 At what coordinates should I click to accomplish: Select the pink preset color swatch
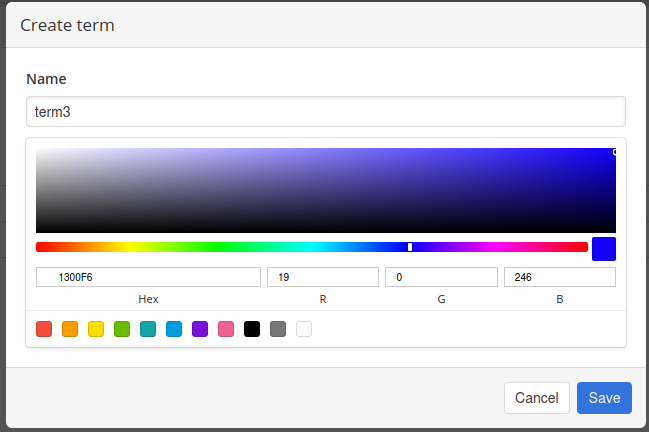pyautogui.click(x=226, y=329)
